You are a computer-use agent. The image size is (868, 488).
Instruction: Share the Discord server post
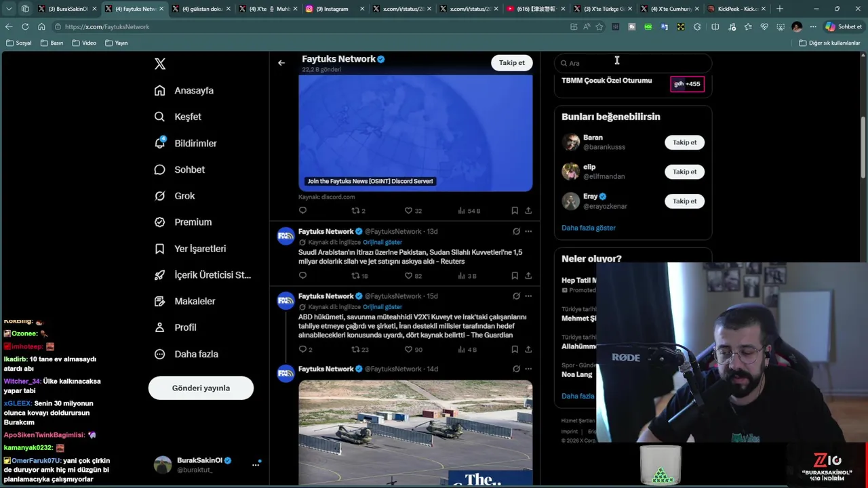pos(528,211)
